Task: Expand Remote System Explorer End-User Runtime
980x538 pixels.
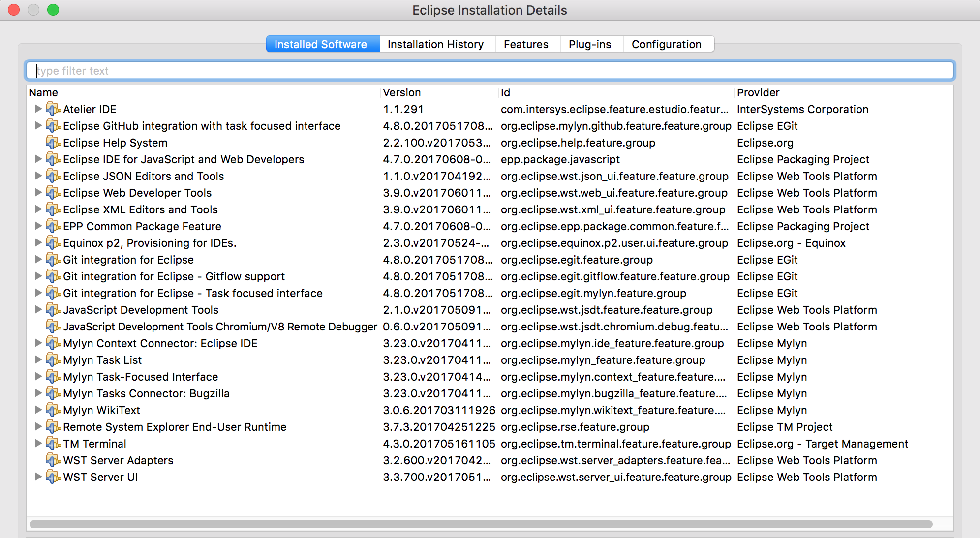Action: (38, 427)
